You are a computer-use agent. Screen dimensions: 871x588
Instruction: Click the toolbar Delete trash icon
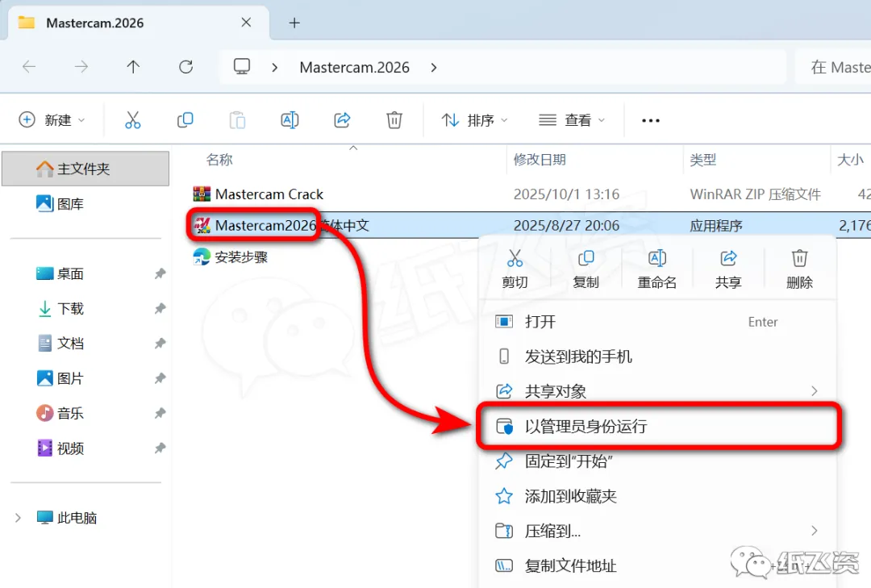[x=394, y=120]
